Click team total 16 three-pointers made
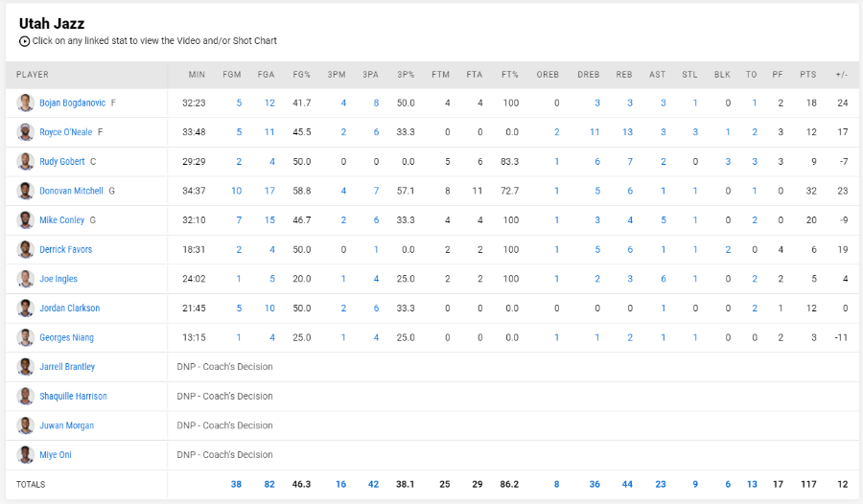The image size is (863, 504). click(340, 484)
